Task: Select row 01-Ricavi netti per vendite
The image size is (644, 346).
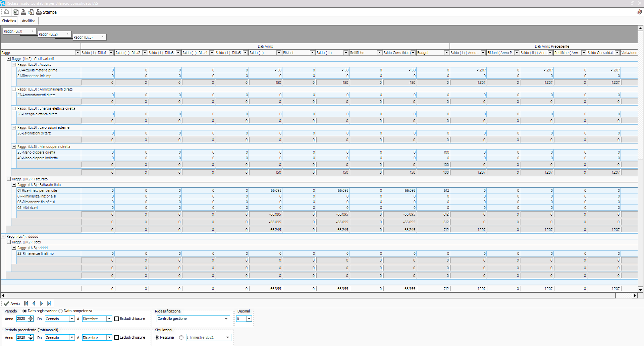Action: [327, 190]
